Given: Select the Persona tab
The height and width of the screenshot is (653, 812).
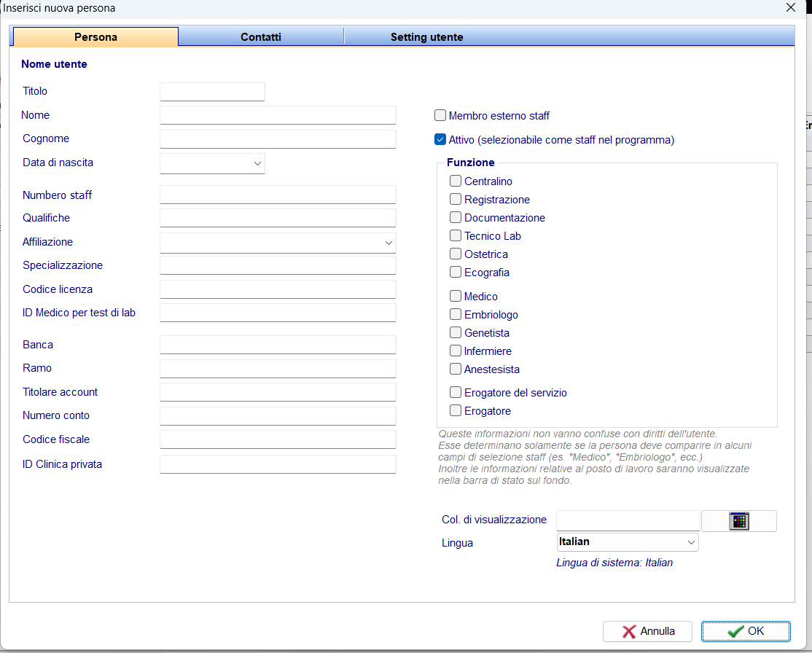Looking at the screenshot, I should 95,36.
